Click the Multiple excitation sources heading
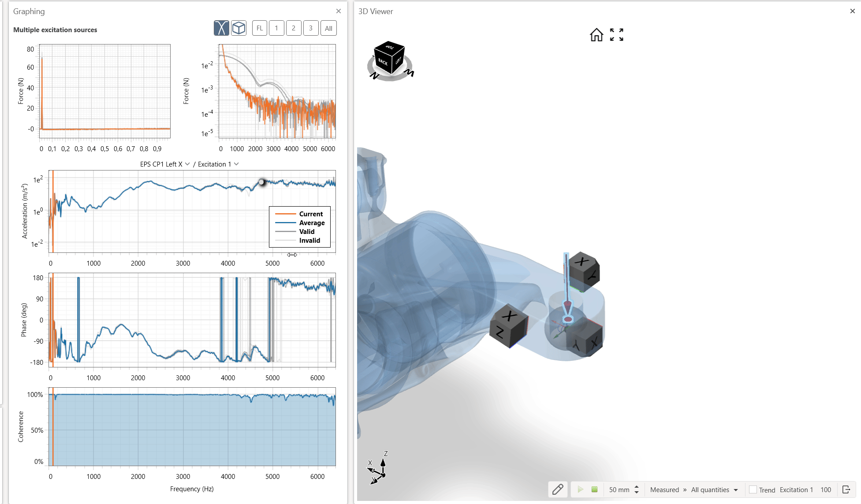This screenshot has height=504, width=861. point(55,30)
